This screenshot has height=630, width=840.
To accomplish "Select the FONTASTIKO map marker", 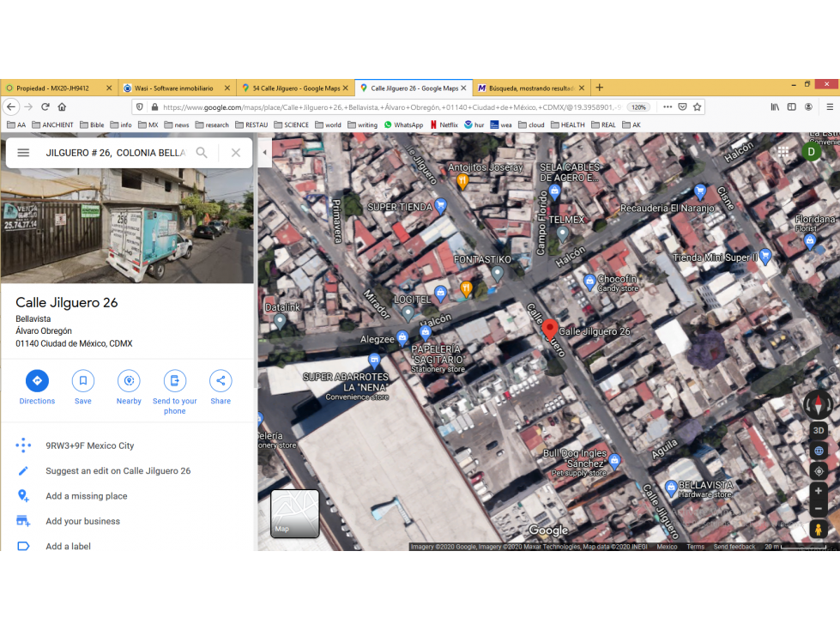I will point(498,274).
